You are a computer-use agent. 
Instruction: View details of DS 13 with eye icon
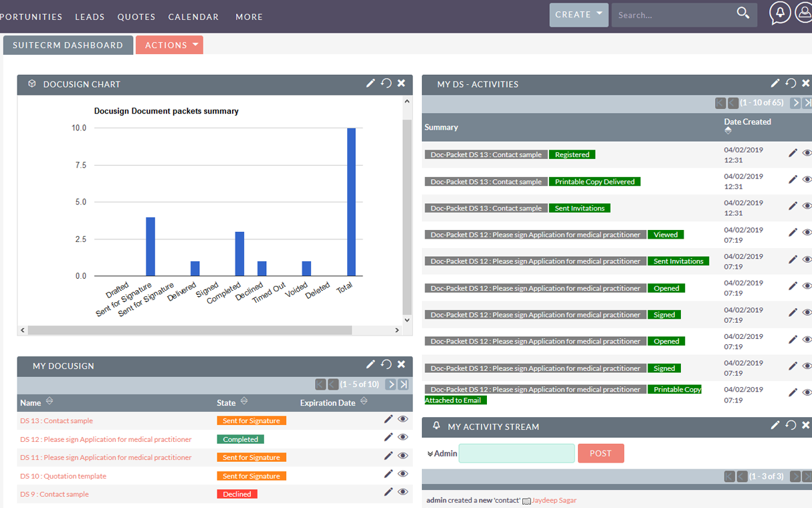point(403,419)
